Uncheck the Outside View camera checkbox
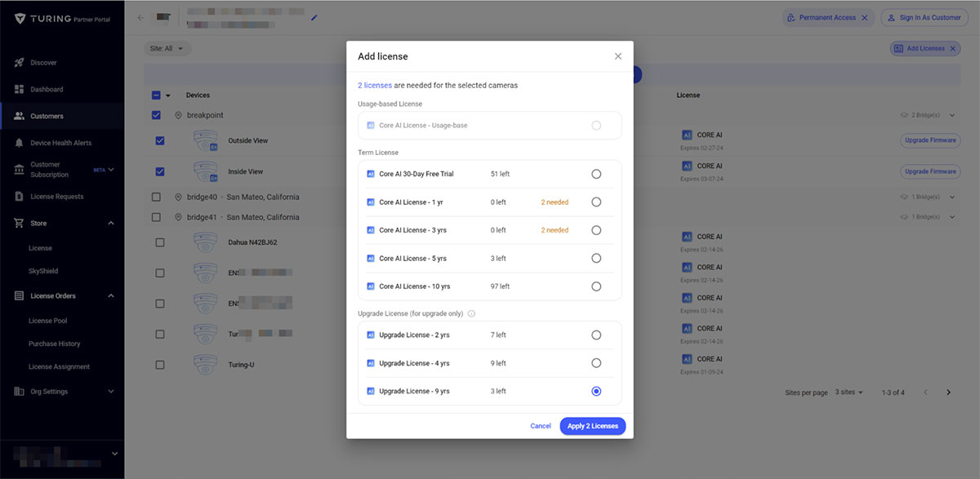 [160, 140]
